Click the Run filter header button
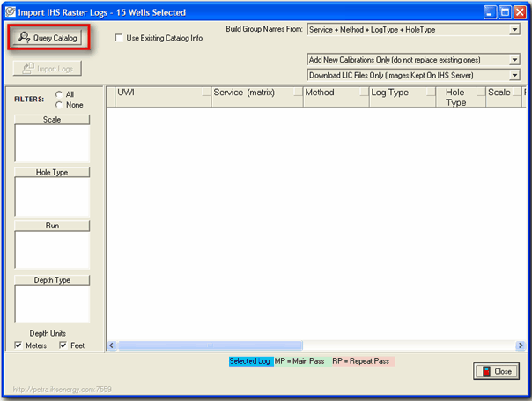 52,226
